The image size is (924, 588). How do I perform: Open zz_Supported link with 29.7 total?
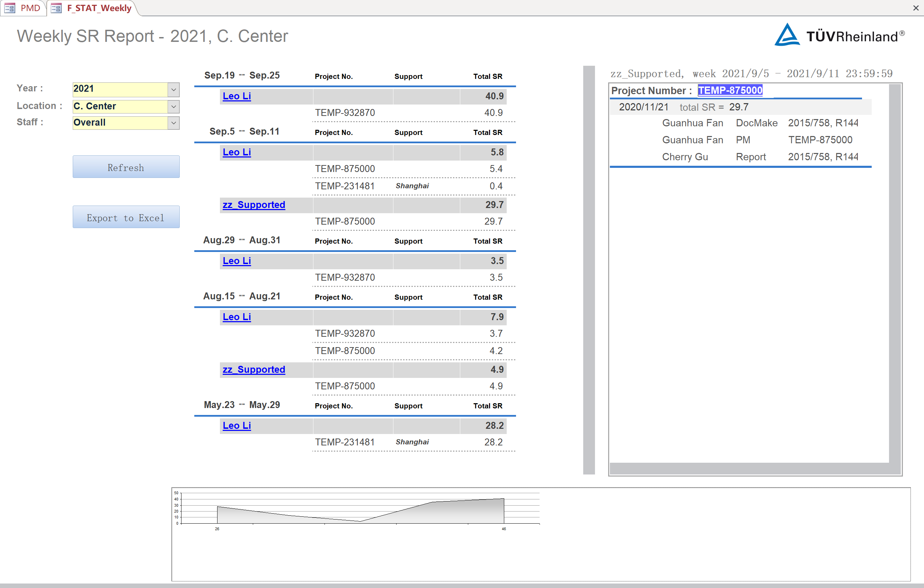(254, 205)
